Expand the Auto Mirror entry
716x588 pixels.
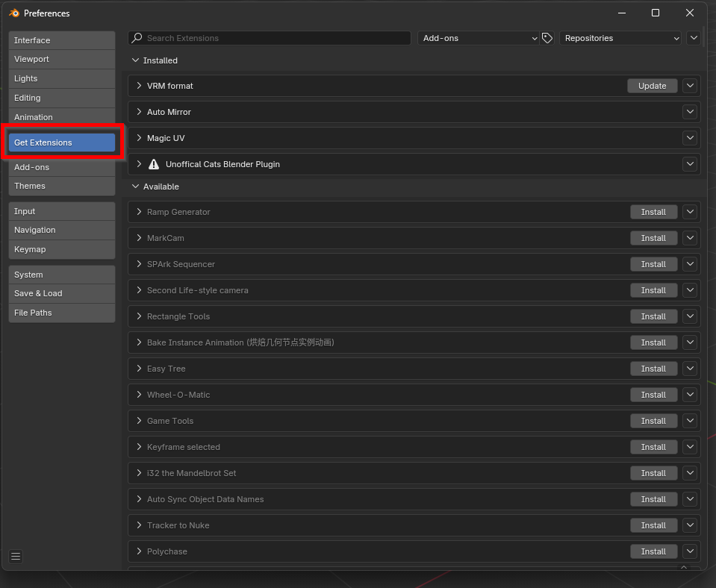pos(139,112)
